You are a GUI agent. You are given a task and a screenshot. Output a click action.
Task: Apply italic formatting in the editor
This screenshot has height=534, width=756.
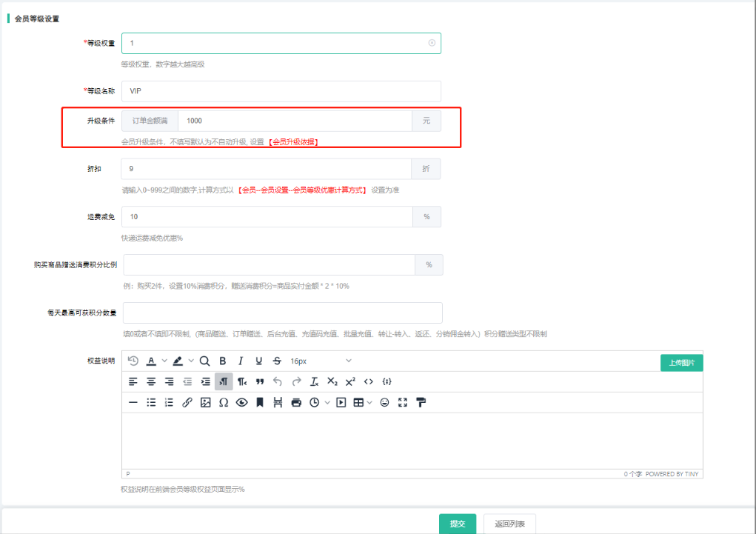pyautogui.click(x=240, y=361)
